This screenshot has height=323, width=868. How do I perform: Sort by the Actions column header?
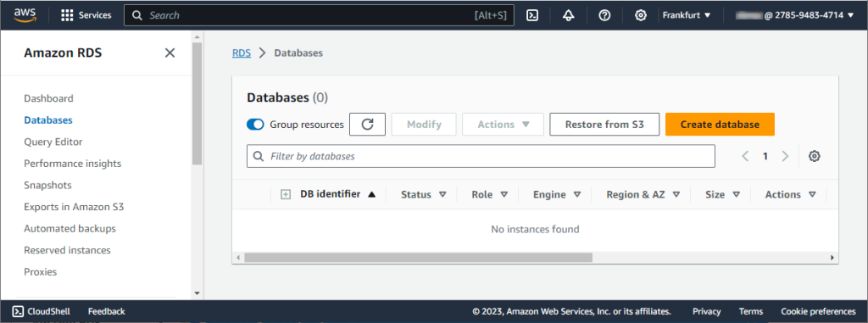coord(791,194)
